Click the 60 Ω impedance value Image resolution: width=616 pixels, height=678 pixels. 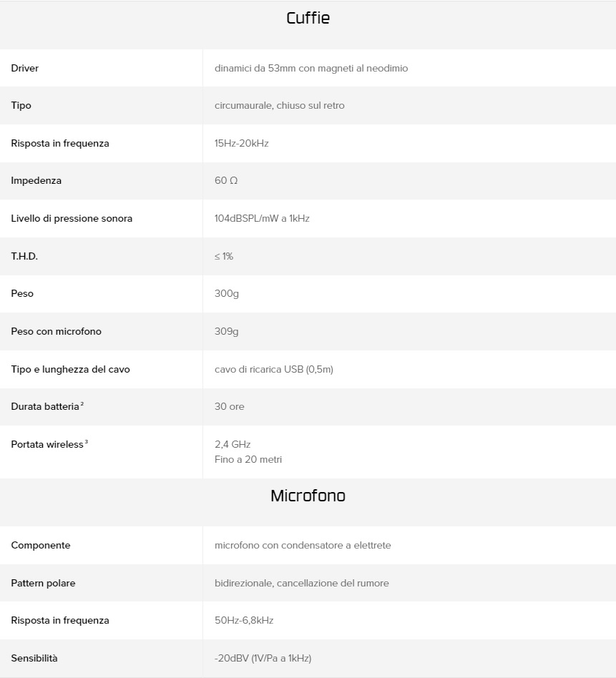click(226, 181)
